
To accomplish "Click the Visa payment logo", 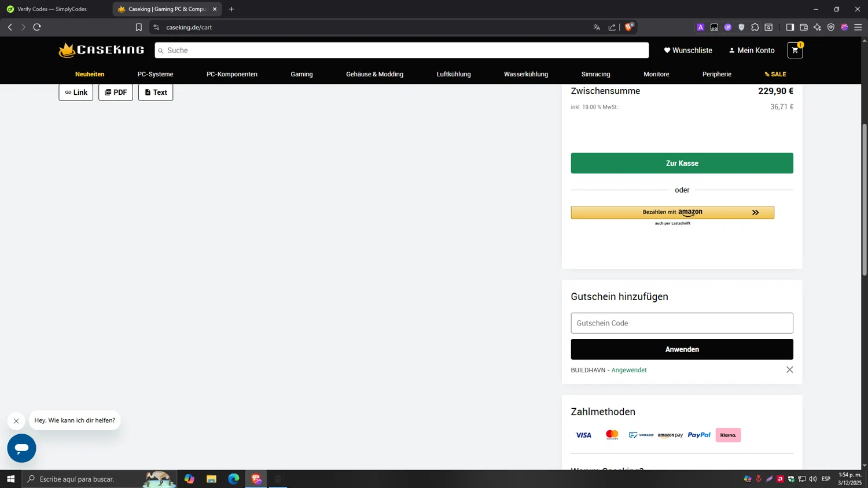I will (x=583, y=435).
